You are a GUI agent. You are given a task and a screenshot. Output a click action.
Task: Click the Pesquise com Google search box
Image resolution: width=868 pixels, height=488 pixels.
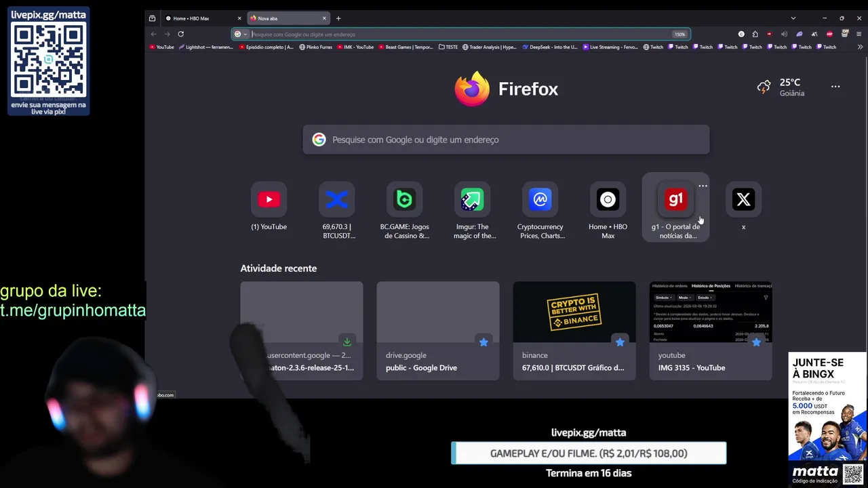pos(506,140)
